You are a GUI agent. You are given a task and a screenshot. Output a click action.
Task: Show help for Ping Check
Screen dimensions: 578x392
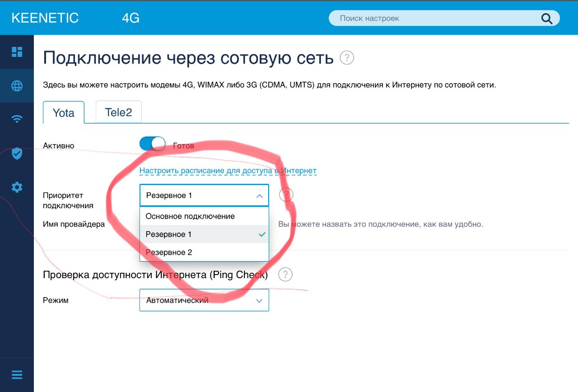[285, 274]
